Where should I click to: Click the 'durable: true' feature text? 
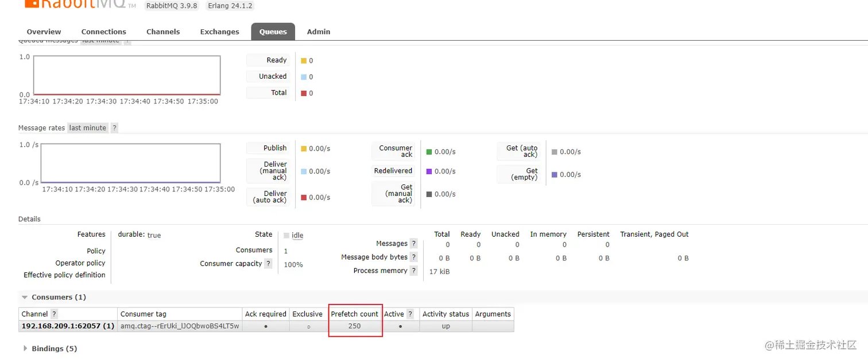[x=139, y=235]
